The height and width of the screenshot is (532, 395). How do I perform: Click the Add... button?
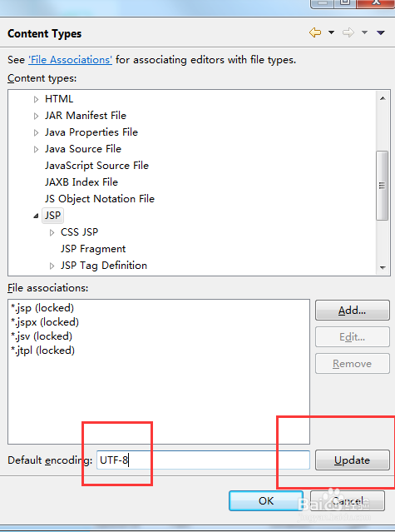[353, 310]
